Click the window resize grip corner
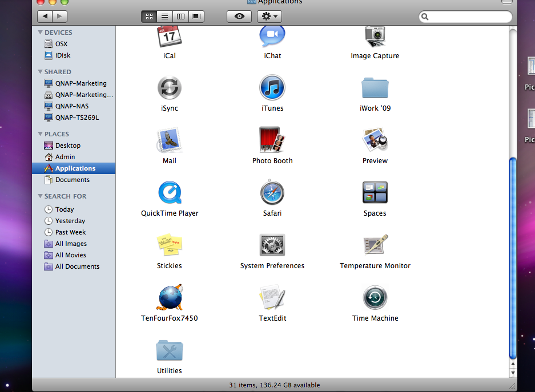Viewport: 535px width, 392px height. pyautogui.click(x=513, y=386)
